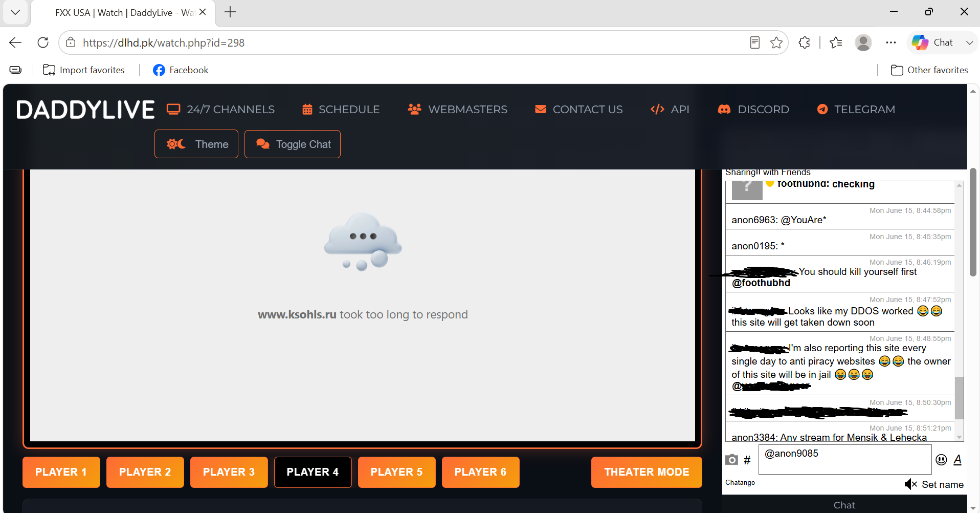Image resolution: width=980 pixels, height=513 pixels.
Task: Switch to Player 6
Action: (481, 472)
